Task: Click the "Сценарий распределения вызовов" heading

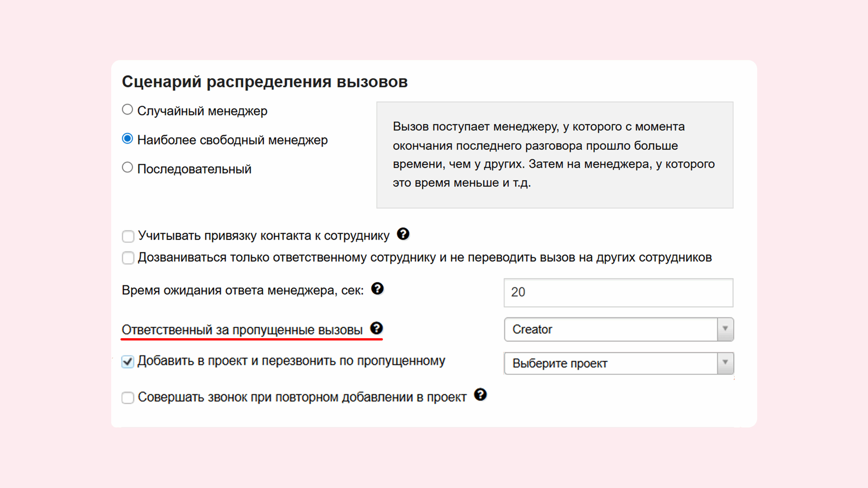Action: [x=264, y=82]
